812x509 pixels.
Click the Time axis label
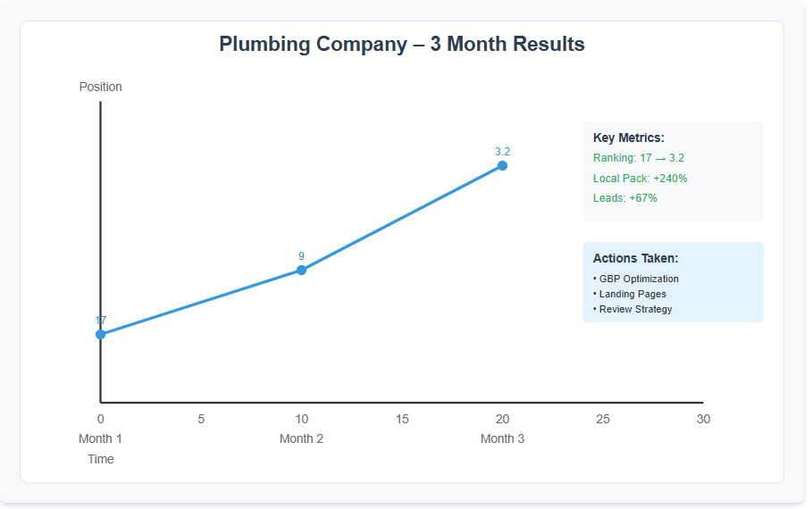coord(100,459)
